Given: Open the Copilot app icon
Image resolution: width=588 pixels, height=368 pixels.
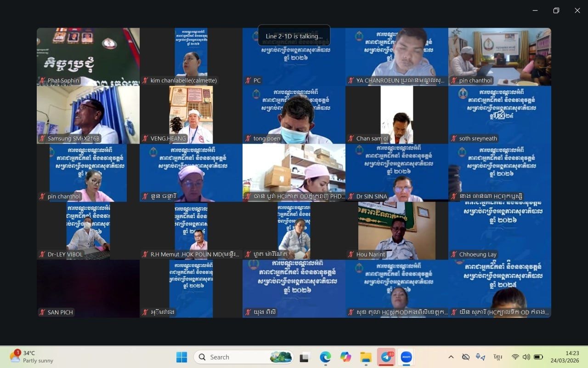Looking at the screenshot, I should (345, 357).
